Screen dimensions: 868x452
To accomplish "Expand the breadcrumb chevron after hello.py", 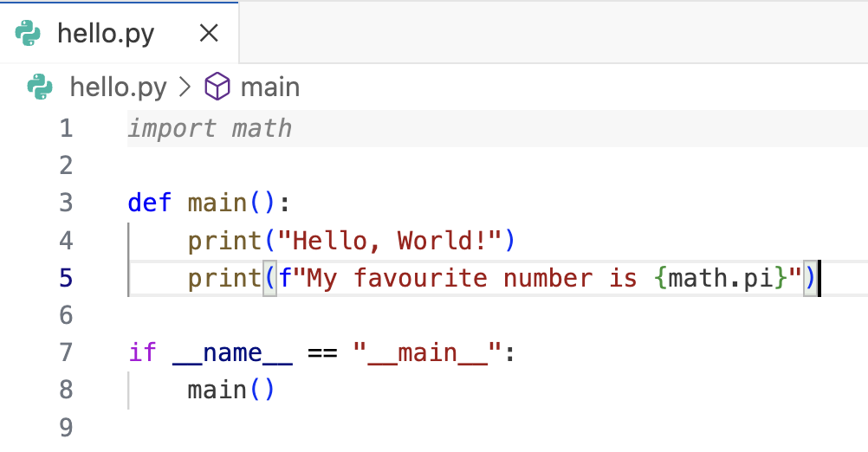I will pyautogui.click(x=185, y=87).
